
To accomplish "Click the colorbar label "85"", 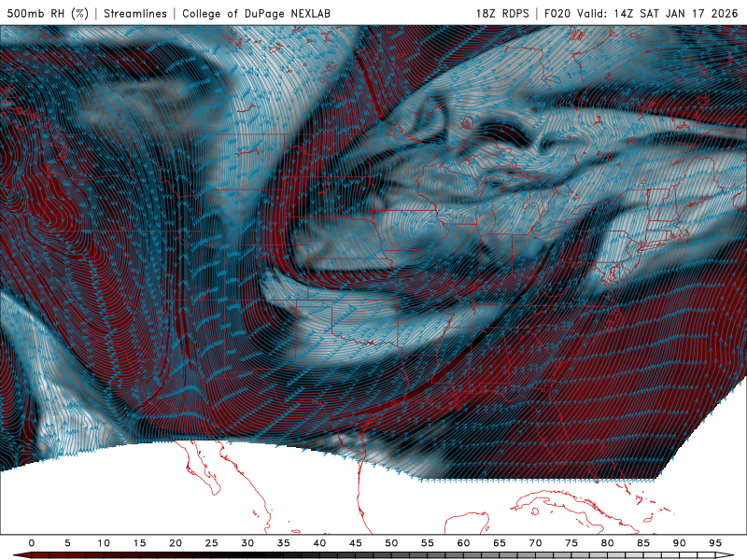I will pyautogui.click(x=643, y=543).
